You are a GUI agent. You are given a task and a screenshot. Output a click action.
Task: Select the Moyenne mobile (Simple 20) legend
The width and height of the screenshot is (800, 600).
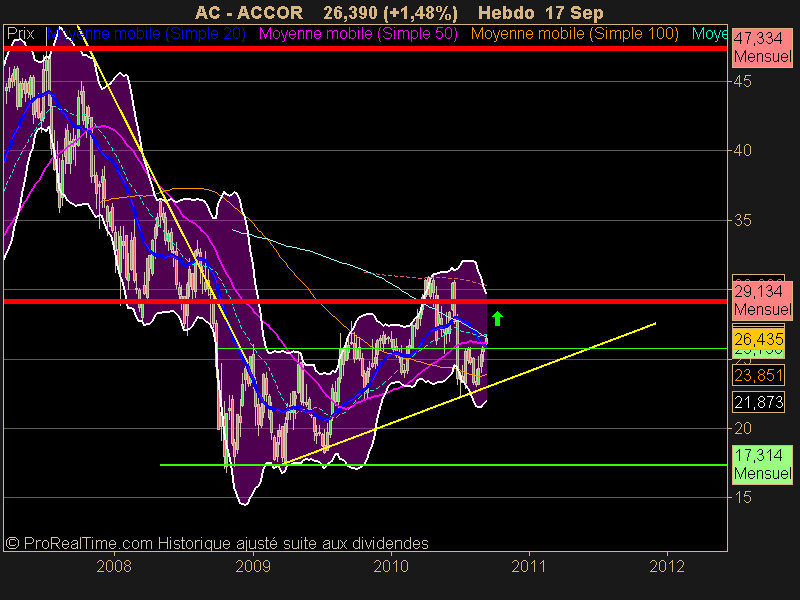click(x=146, y=34)
